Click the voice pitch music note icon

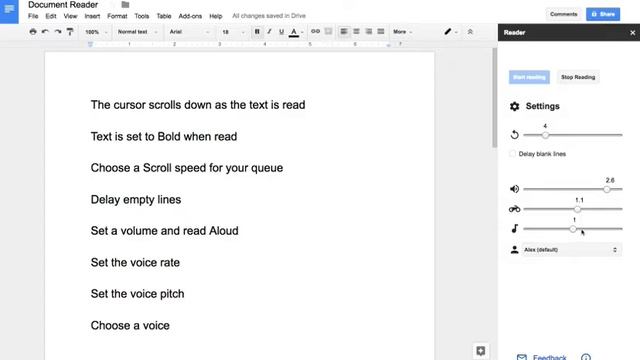(514, 229)
